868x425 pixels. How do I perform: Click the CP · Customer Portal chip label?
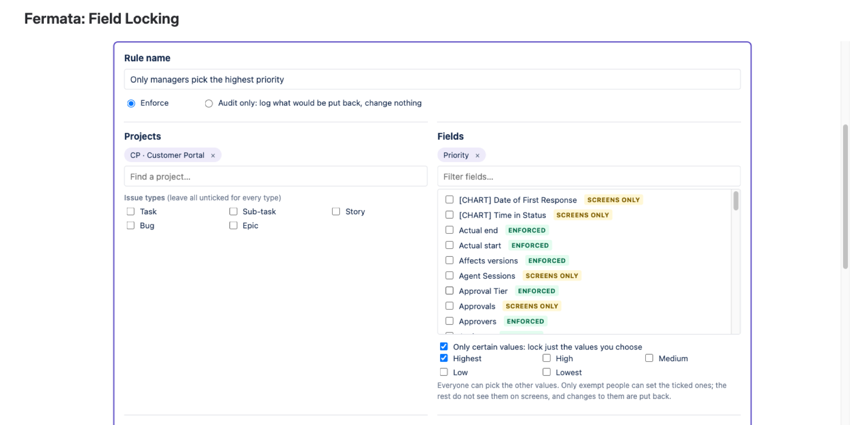tap(167, 155)
